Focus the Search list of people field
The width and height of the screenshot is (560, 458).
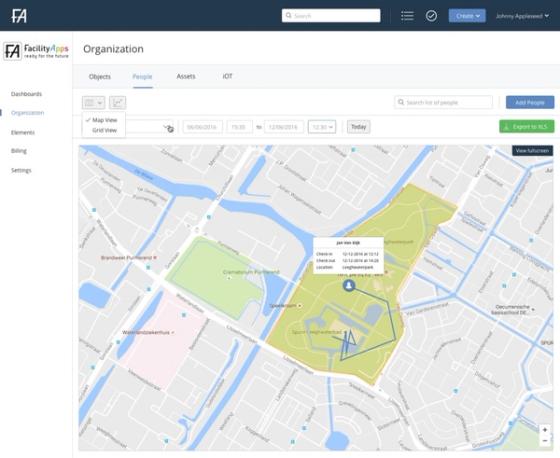click(444, 103)
